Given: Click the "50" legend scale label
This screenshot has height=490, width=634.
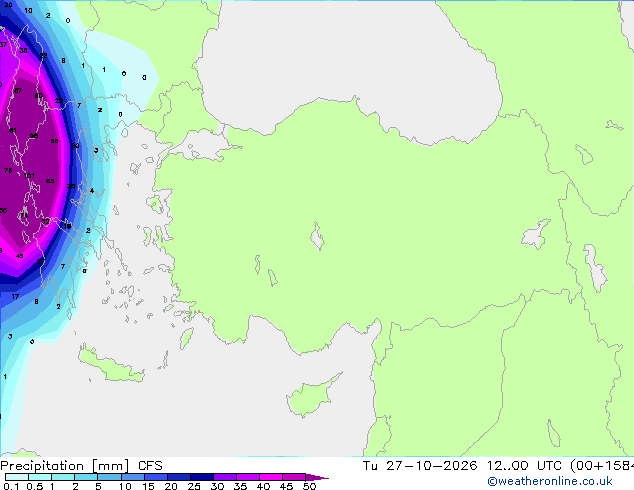Looking at the screenshot, I should (x=309, y=486).
